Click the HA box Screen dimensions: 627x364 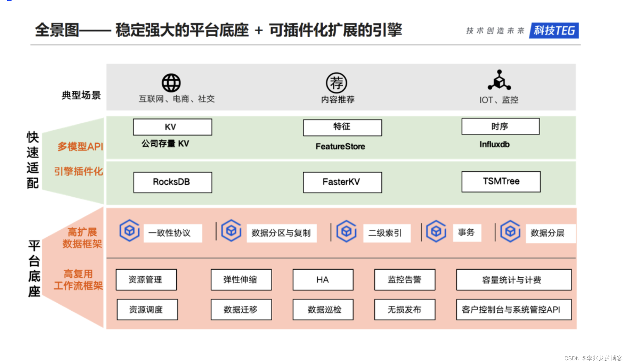pyautogui.click(x=323, y=280)
